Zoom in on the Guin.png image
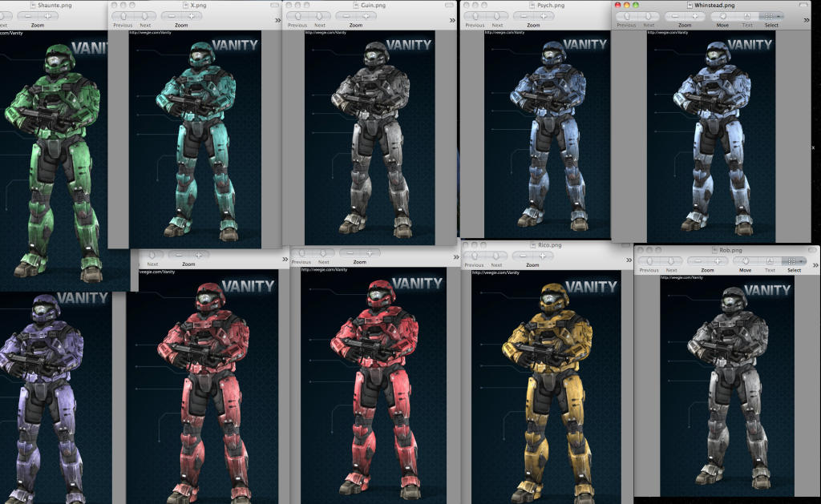 366,16
